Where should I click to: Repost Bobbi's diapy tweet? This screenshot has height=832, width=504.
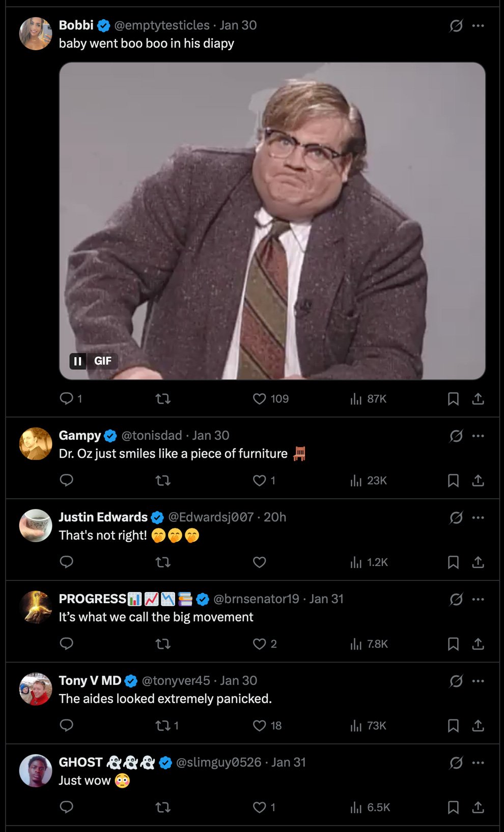click(x=163, y=398)
